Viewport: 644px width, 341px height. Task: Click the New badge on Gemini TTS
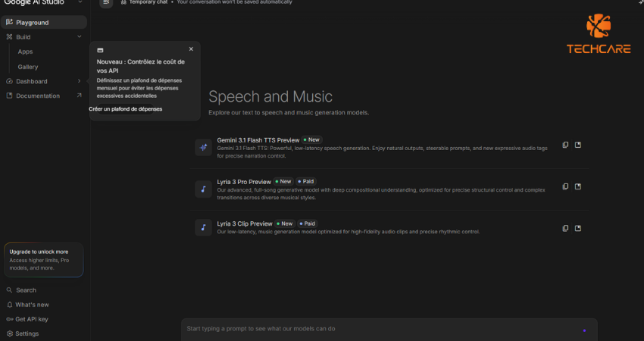(311, 139)
